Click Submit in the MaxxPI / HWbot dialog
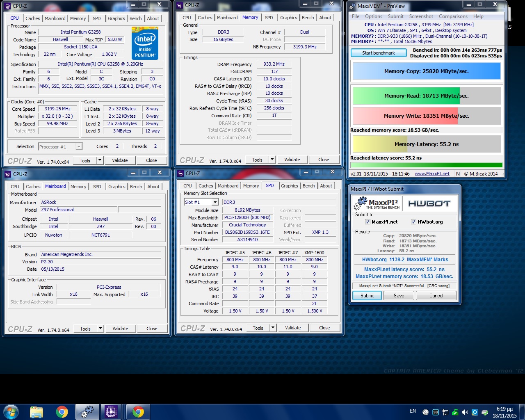525x420 pixels. [367, 296]
